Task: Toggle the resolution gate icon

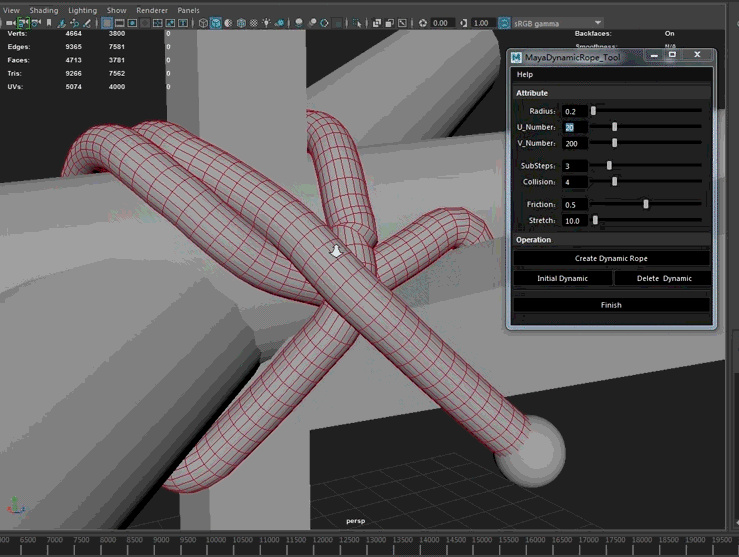Action: [x=132, y=23]
